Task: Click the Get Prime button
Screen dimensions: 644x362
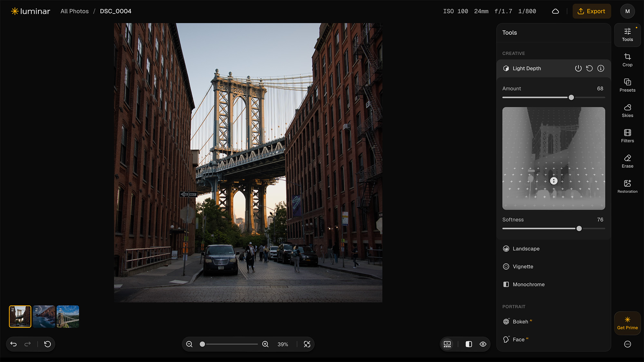Action: click(x=627, y=323)
